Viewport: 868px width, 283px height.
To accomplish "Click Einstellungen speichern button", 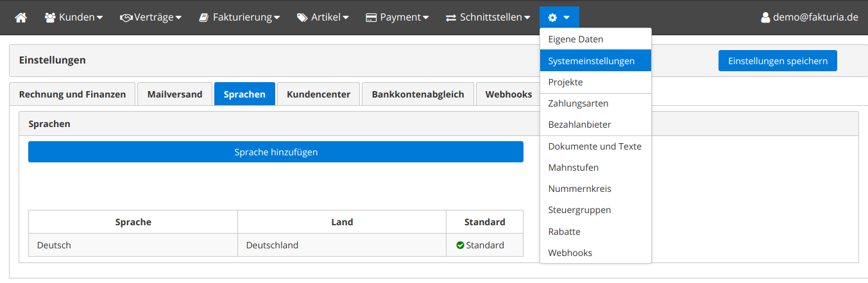I will coord(777,61).
